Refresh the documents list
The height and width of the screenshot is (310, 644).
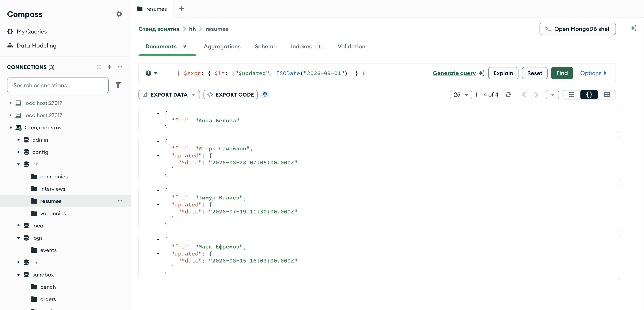pyautogui.click(x=508, y=95)
